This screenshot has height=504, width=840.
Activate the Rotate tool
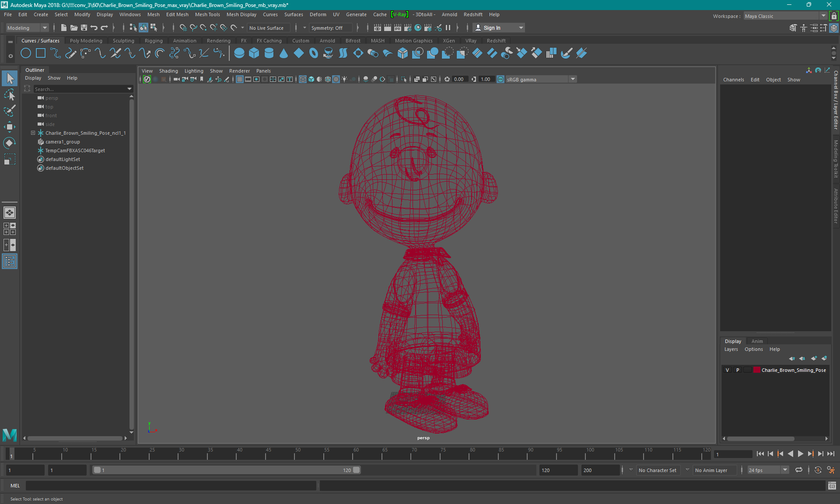click(10, 143)
